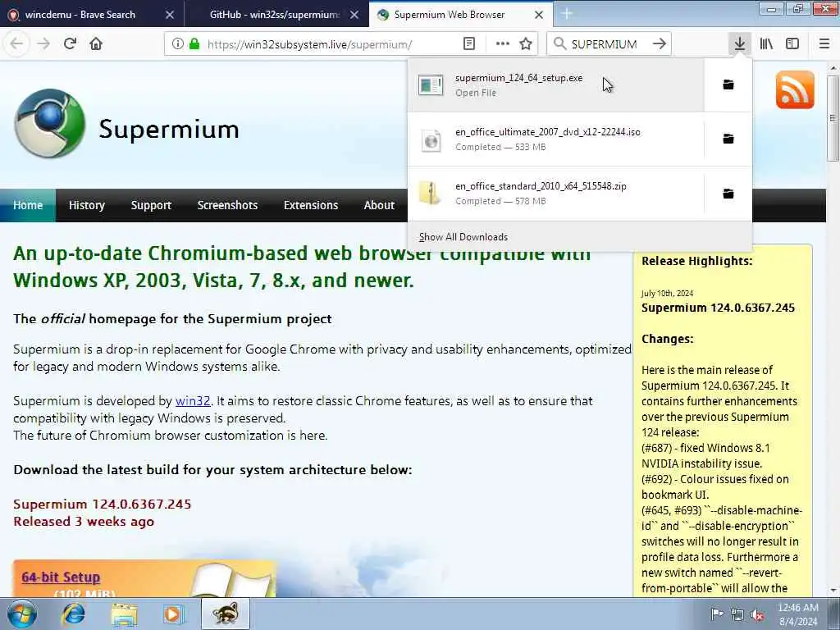Click Action Center flag tray icon
840x630 pixels.
pos(717,614)
